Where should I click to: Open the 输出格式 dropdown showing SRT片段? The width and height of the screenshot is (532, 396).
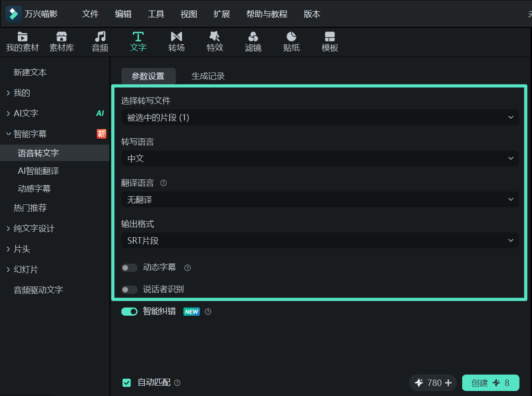point(320,240)
